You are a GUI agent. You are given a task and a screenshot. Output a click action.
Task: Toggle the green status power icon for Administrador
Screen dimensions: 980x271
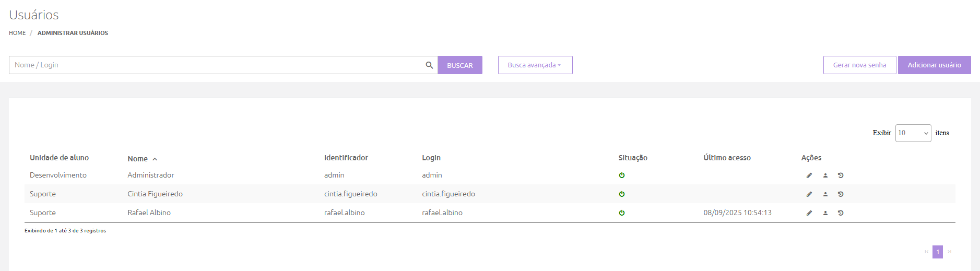[622, 175]
